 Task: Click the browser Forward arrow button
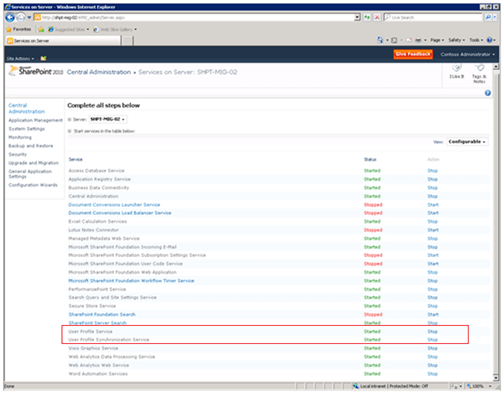tap(21, 17)
